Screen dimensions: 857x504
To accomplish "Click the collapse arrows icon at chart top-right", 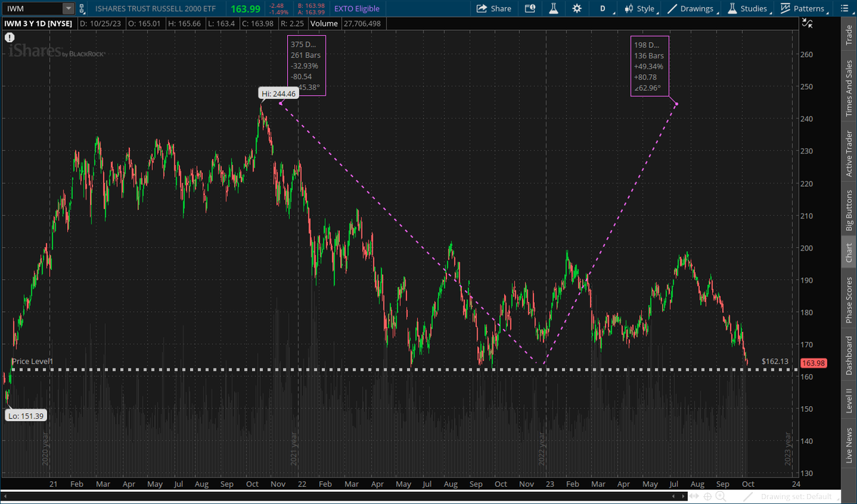I will (x=807, y=23).
